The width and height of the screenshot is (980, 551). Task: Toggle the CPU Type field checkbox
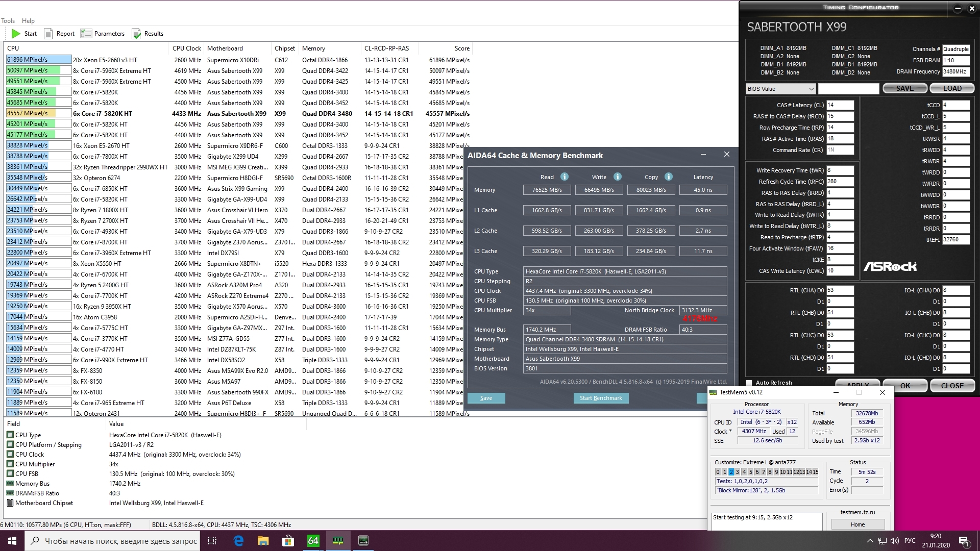(x=10, y=435)
